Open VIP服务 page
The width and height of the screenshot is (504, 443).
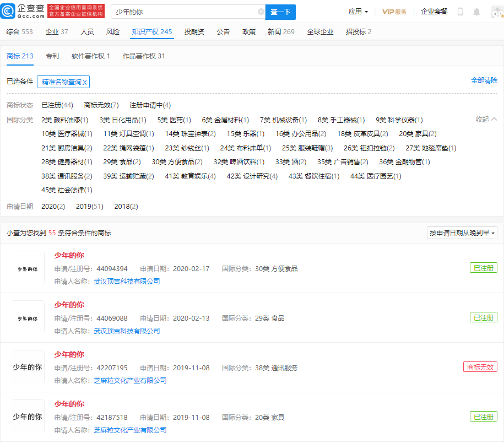[x=394, y=12]
